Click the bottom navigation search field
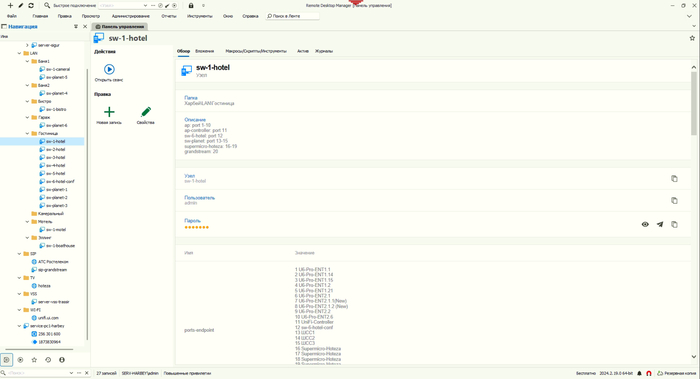The image size is (700, 379). [38, 373]
